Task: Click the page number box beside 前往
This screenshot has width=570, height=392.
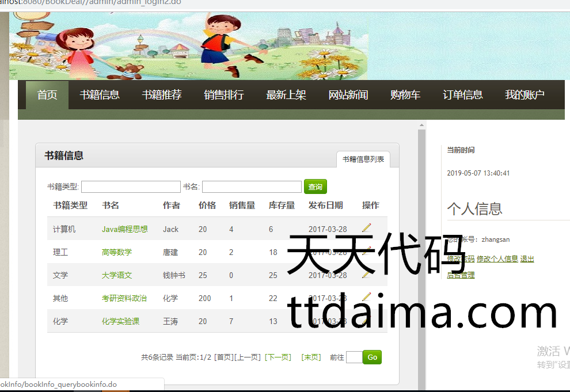Action: 354,357
